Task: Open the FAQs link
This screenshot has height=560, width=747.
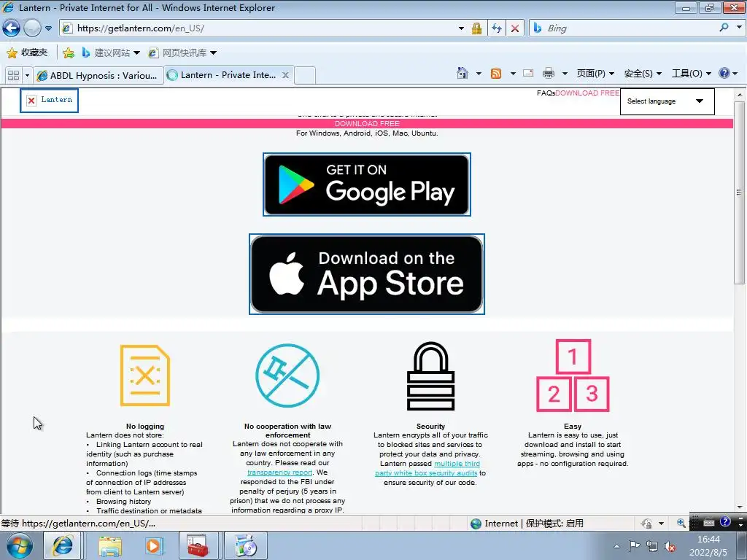Action: 546,93
